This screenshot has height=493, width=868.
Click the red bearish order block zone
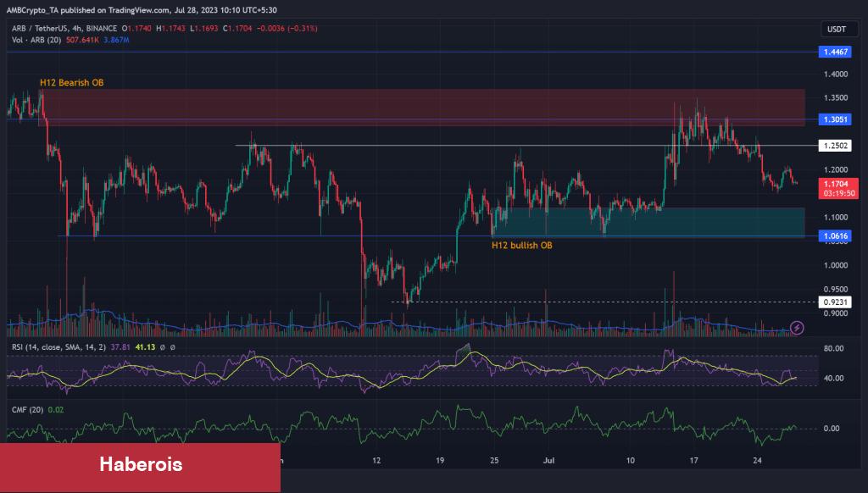pyautogui.click(x=421, y=108)
